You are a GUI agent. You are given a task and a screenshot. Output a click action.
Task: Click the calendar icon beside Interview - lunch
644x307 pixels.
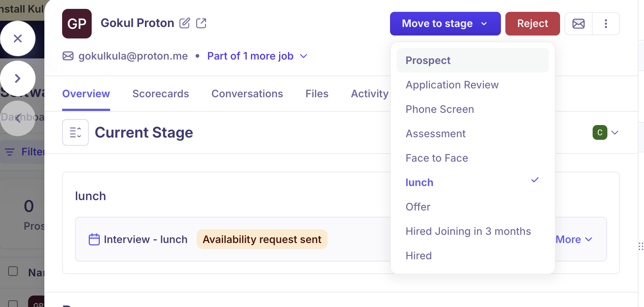pyautogui.click(x=94, y=239)
